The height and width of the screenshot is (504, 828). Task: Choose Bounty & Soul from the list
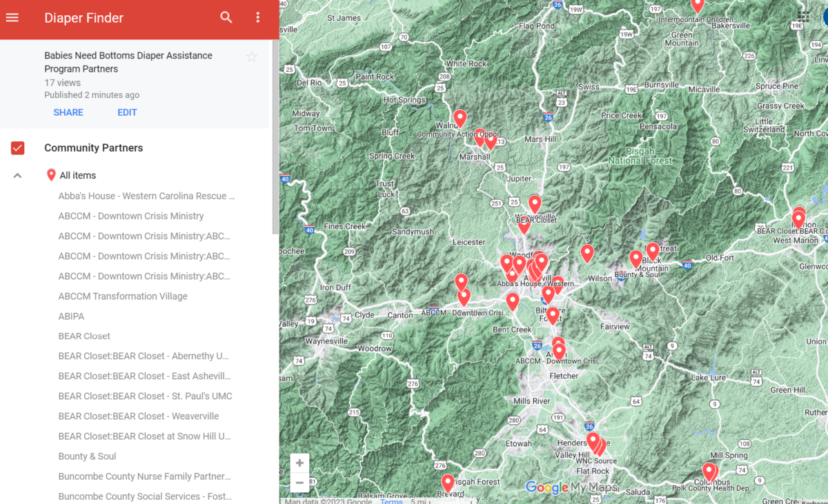click(x=87, y=456)
